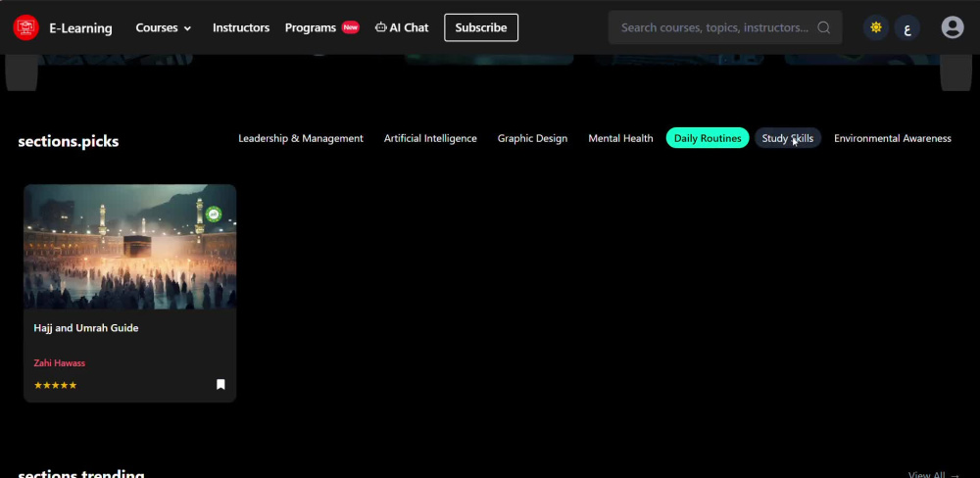Viewport: 980px width, 478px height.
Task: Click the Subscribe button
Action: point(480,27)
